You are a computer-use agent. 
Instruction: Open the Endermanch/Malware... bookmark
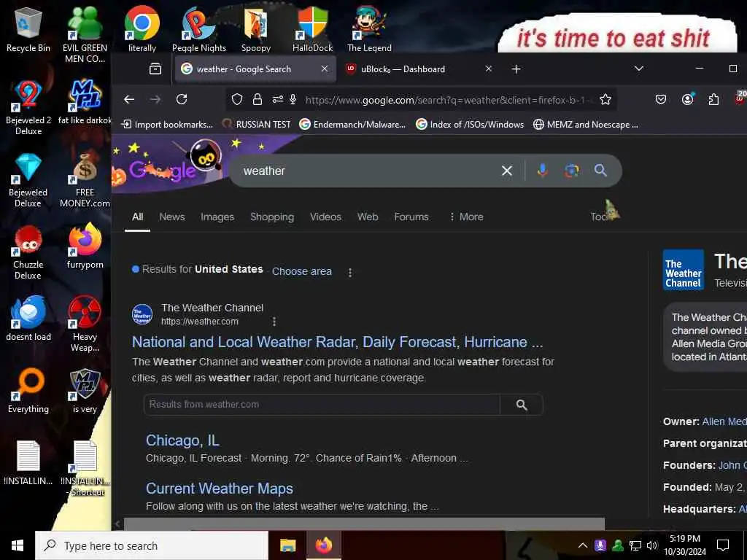pos(352,124)
